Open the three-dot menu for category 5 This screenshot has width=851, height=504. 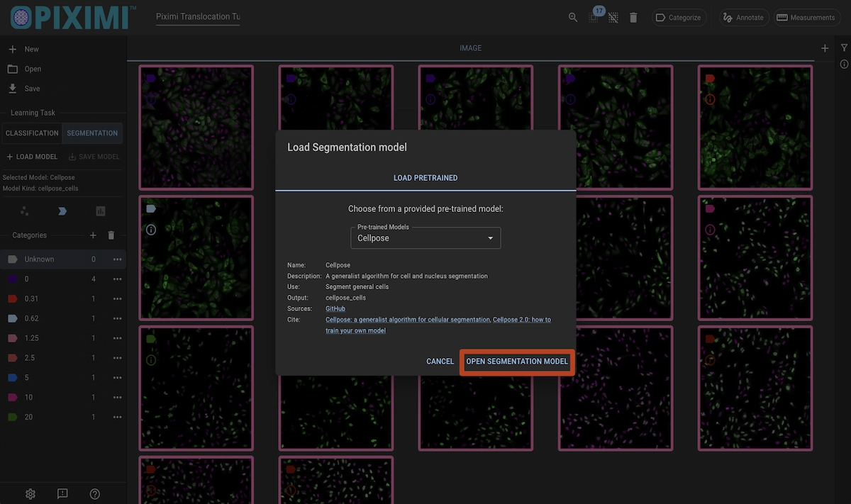coord(118,378)
